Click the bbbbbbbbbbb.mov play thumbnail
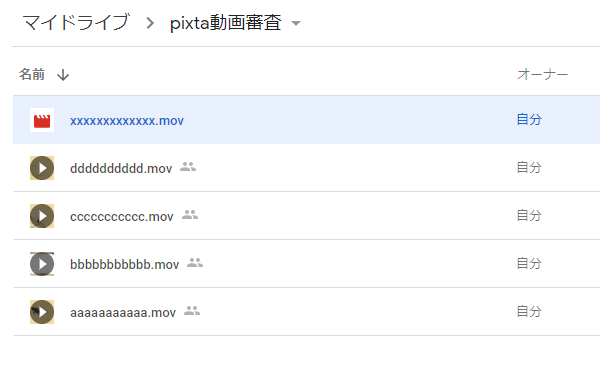 pyautogui.click(x=42, y=264)
